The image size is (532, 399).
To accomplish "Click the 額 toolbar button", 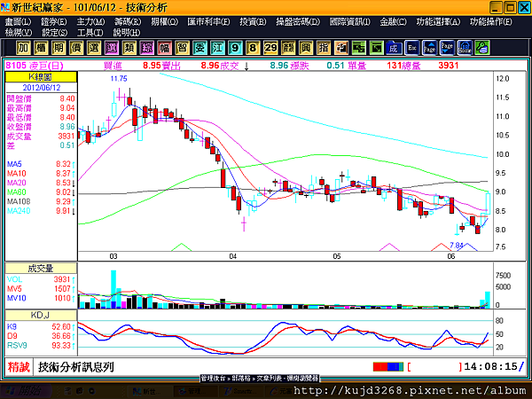I will [x=287, y=48].
